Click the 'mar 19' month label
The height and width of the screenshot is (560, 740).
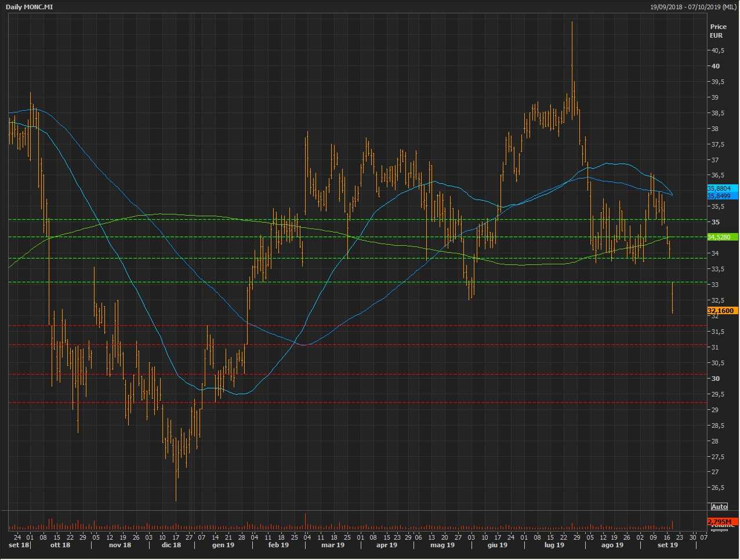[333, 545]
